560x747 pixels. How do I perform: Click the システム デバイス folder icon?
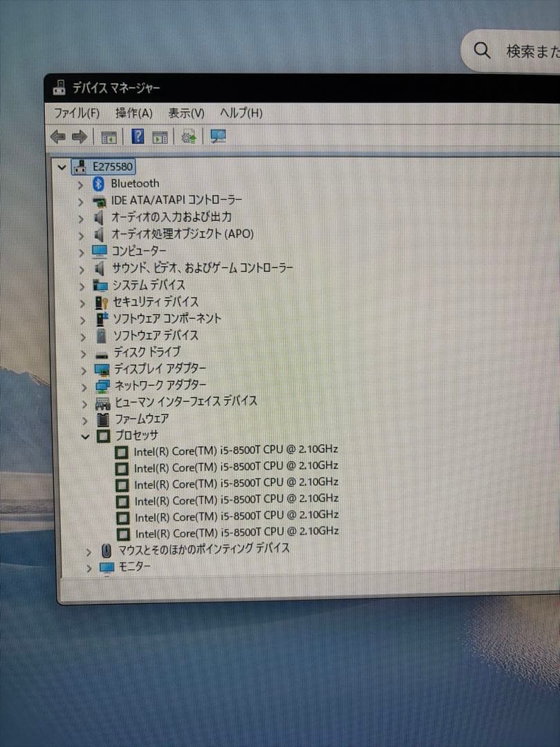point(100,286)
